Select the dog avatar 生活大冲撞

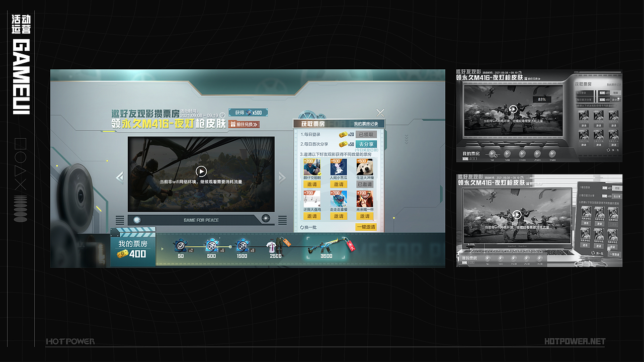pyautogui.click(x=365, y=167)
